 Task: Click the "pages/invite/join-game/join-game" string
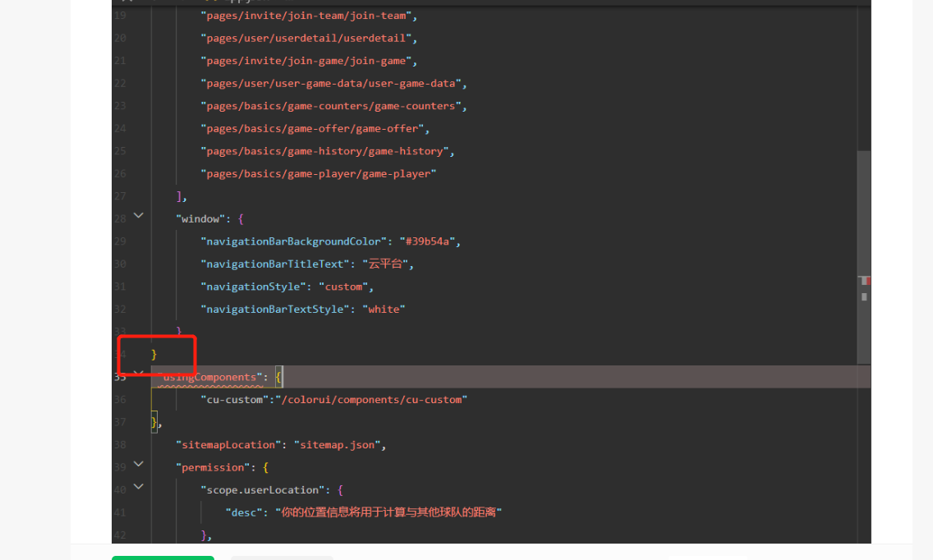306,61
